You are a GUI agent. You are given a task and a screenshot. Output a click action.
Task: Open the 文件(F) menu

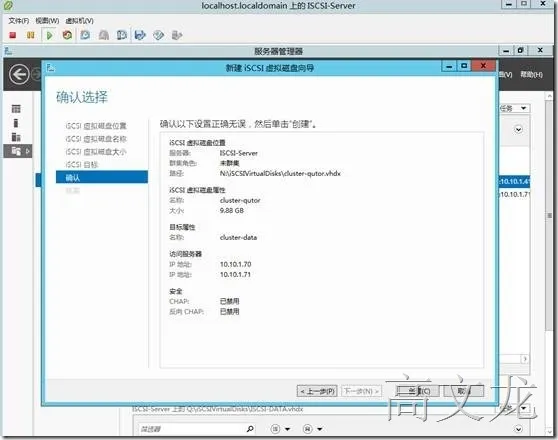coord(19,21)
